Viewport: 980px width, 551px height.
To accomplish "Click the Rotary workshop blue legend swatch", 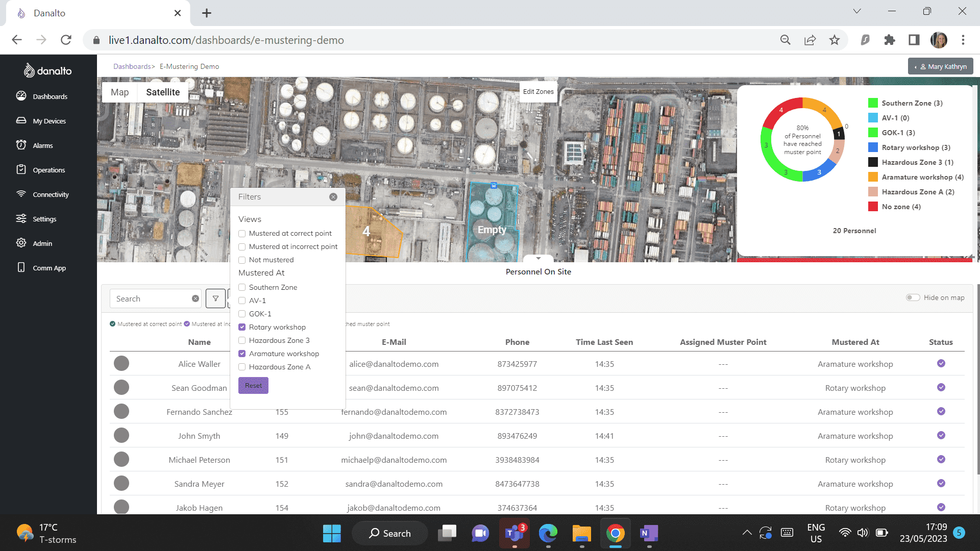I will coord(873,147).
